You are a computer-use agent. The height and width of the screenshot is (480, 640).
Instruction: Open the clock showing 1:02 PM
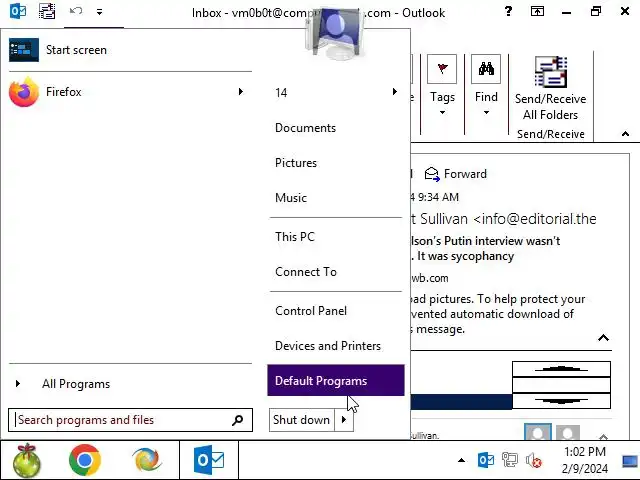(585, 460)
